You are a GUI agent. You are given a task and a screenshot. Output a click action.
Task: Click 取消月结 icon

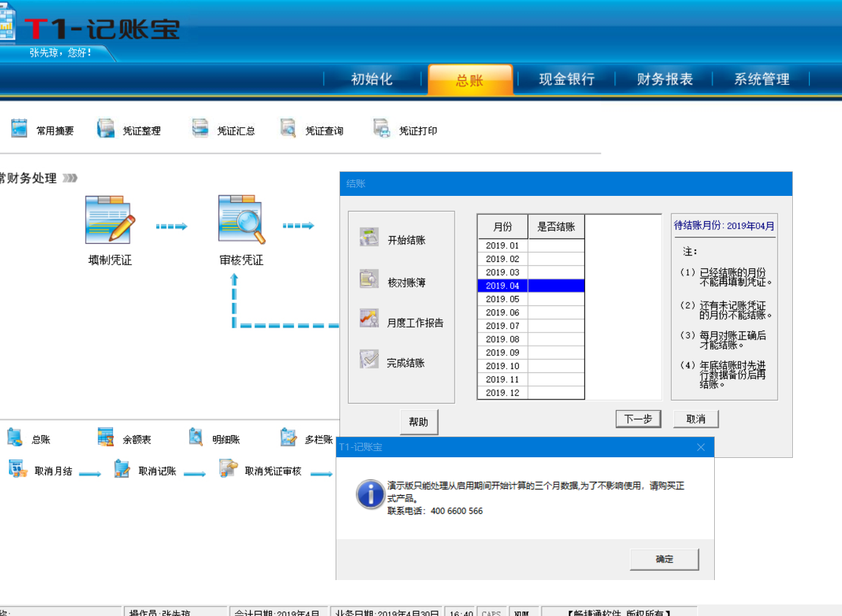[x=18, y=469]
